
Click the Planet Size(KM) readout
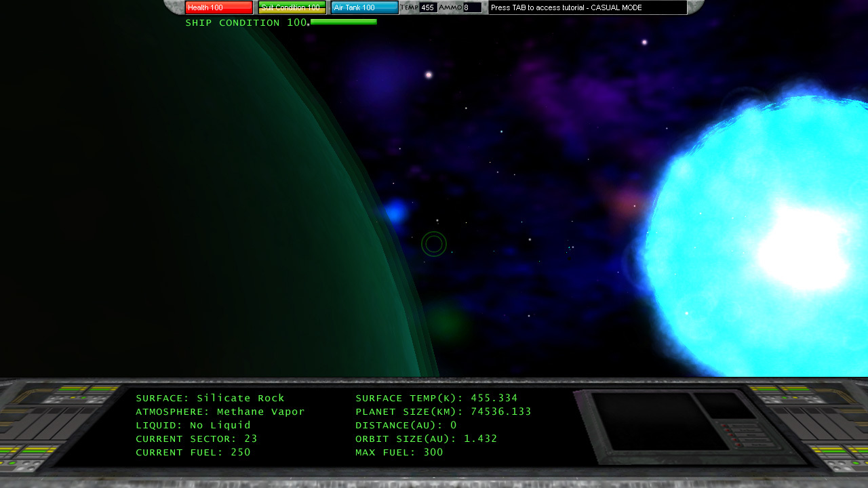point(443,412)
